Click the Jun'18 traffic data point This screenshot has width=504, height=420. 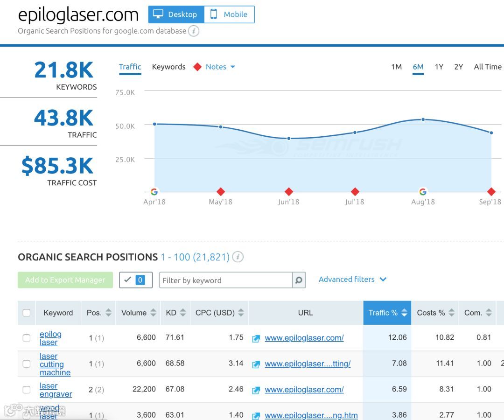289,139
